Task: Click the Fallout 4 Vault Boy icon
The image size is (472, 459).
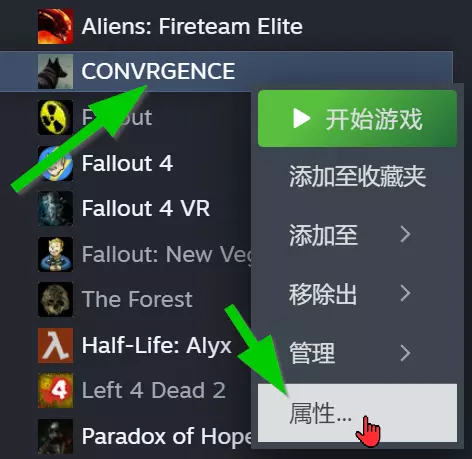Action: [x=55, y=163]
